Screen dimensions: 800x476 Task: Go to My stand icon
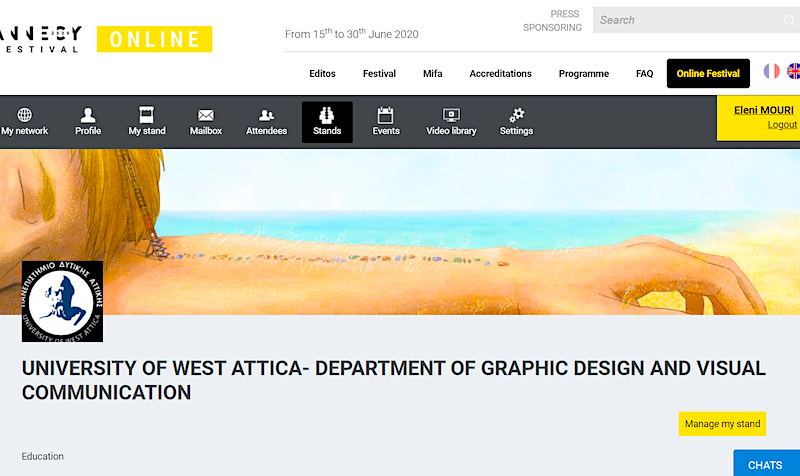(x=146, y=115)
